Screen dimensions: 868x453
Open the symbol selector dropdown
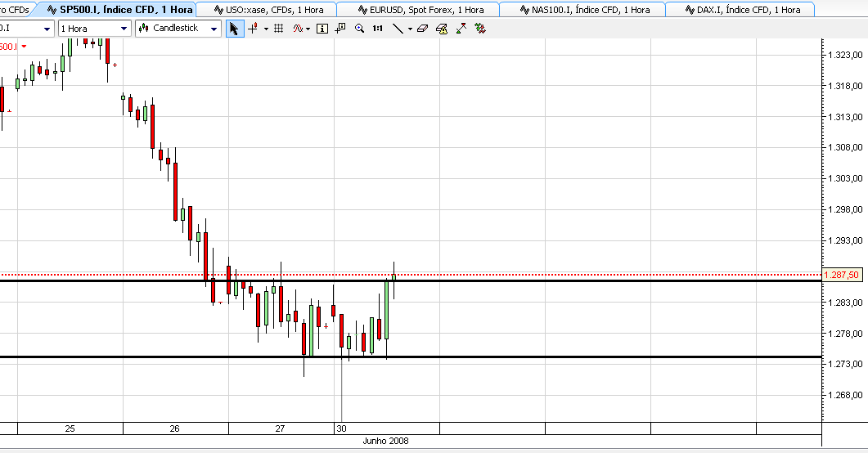coord(47,28)
